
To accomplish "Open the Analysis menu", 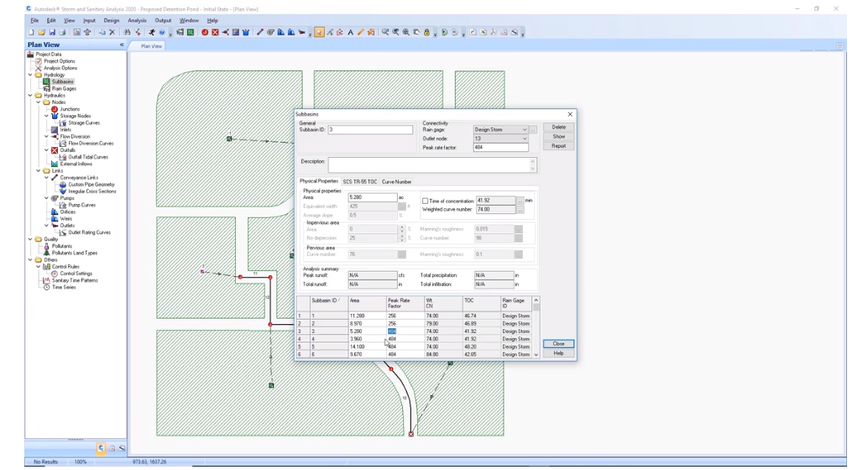I will [x=138, y=20].
